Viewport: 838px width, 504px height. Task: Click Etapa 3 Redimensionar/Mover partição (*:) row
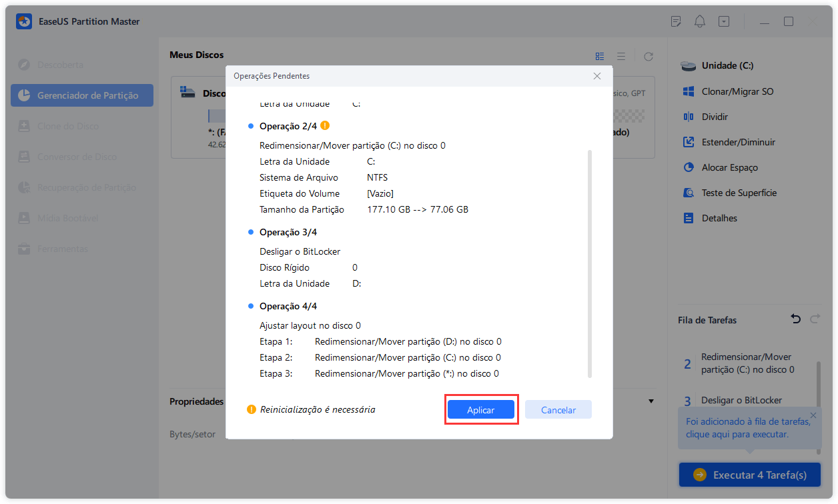coord(379,373)
